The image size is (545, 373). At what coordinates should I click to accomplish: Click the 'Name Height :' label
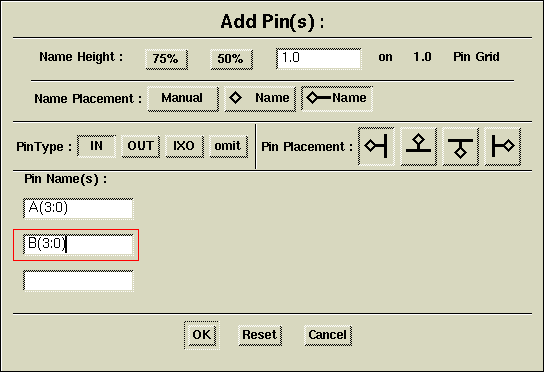pyautogui.click(x=81, y=57)
